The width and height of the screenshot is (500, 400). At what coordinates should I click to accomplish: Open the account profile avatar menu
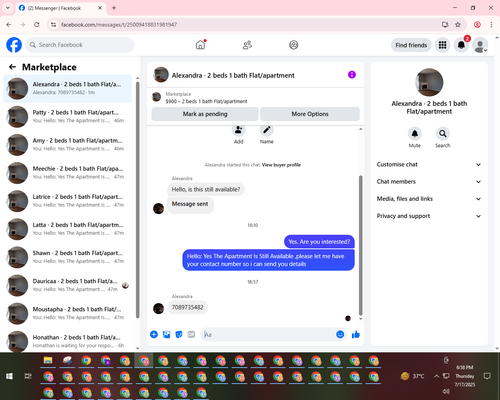pyautogui.click(x=480, y=45)
